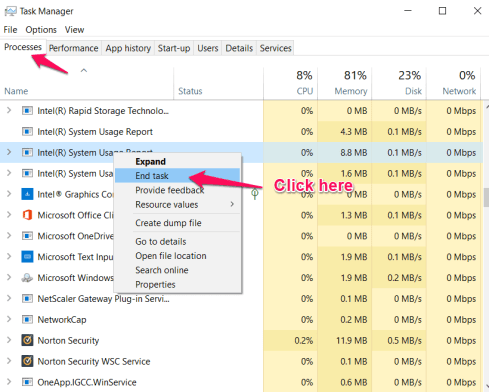Expand the Norton Security process group
This screenshot has width=489, height=392.
9,340
